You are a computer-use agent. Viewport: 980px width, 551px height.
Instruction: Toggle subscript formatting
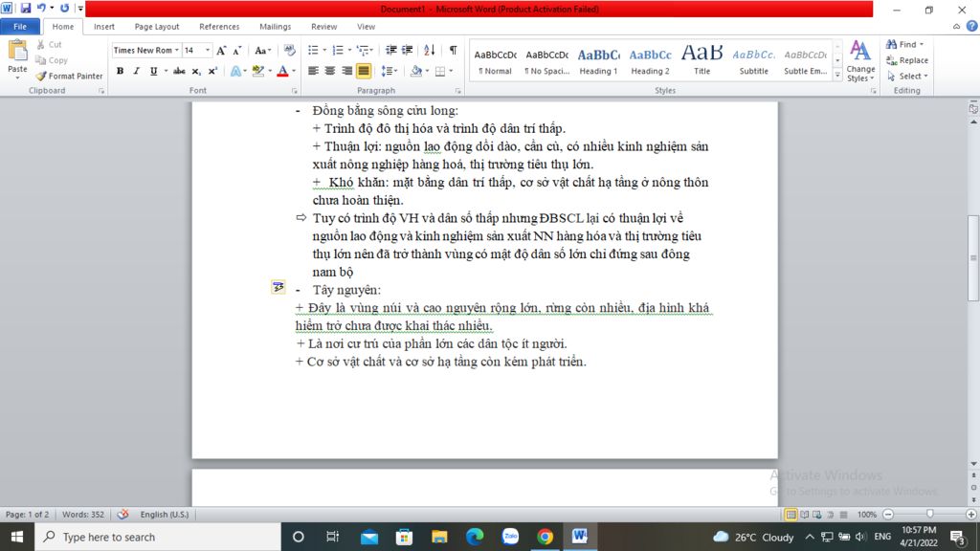[x=196, y=71]
